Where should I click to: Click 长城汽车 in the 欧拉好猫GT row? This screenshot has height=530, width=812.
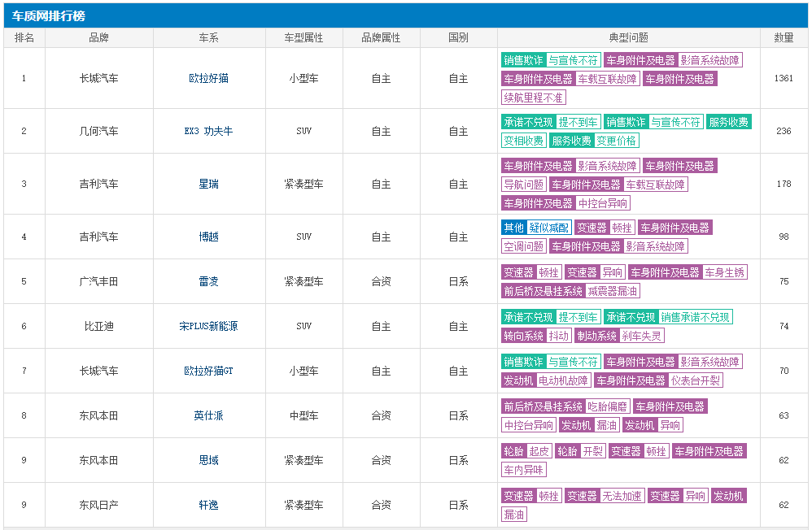[99, 371]
